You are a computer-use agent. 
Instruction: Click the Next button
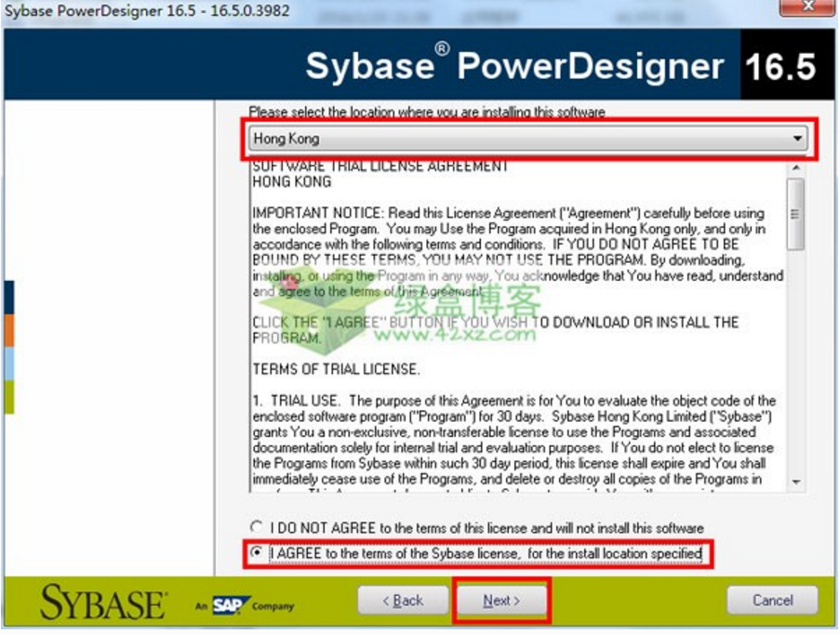point(501,601)
